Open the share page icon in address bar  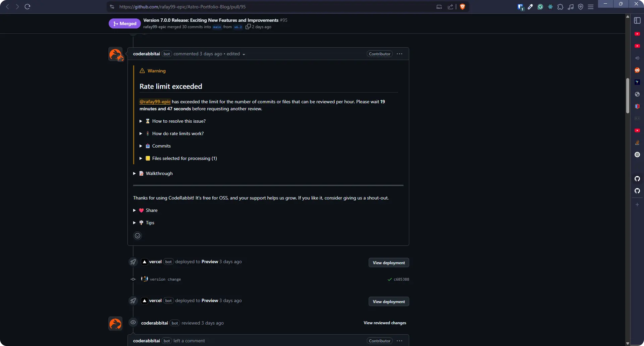tap(450, 7)
